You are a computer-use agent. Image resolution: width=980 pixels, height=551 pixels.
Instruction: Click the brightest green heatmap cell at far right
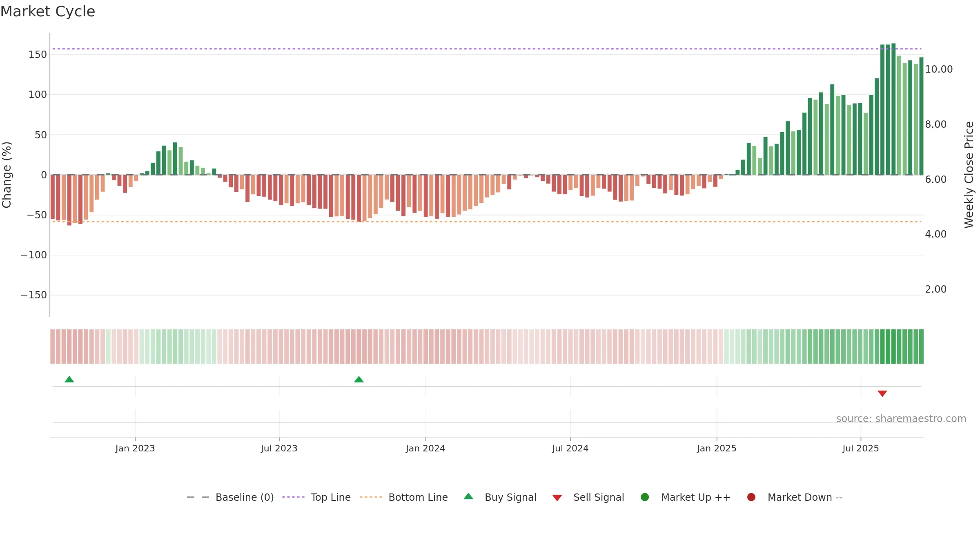[921, 347]
